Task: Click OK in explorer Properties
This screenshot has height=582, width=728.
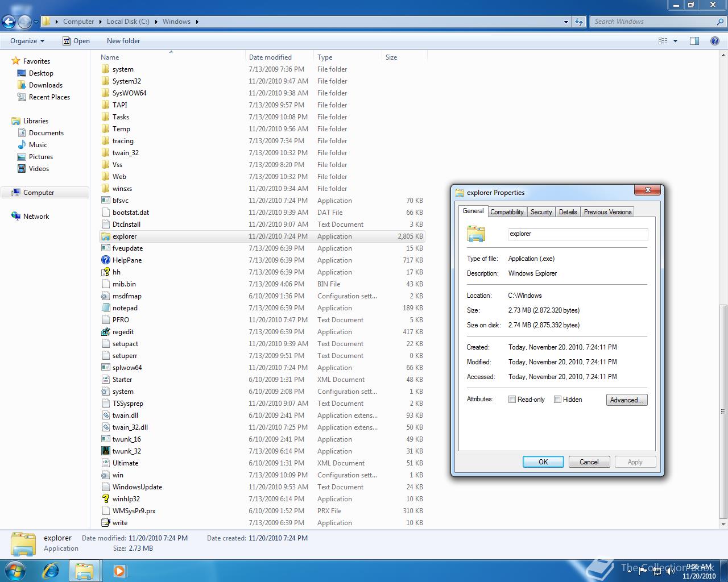Action: 543,462
